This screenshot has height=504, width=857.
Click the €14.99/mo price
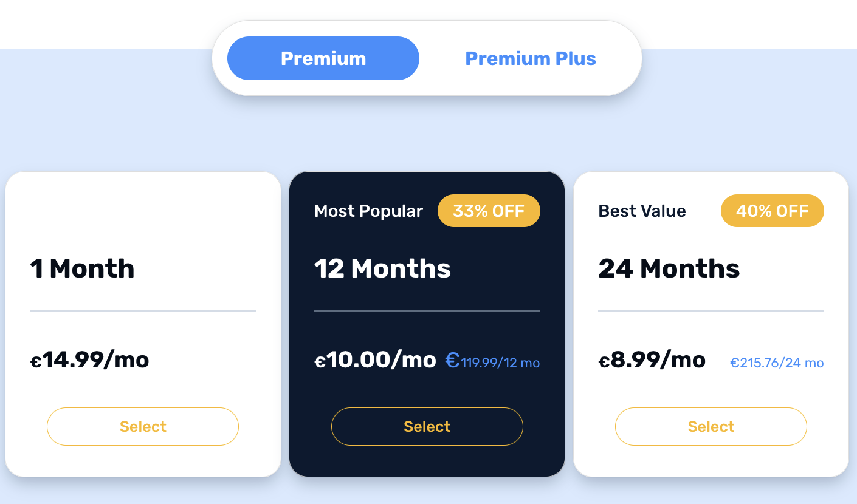tap(90, 360)
